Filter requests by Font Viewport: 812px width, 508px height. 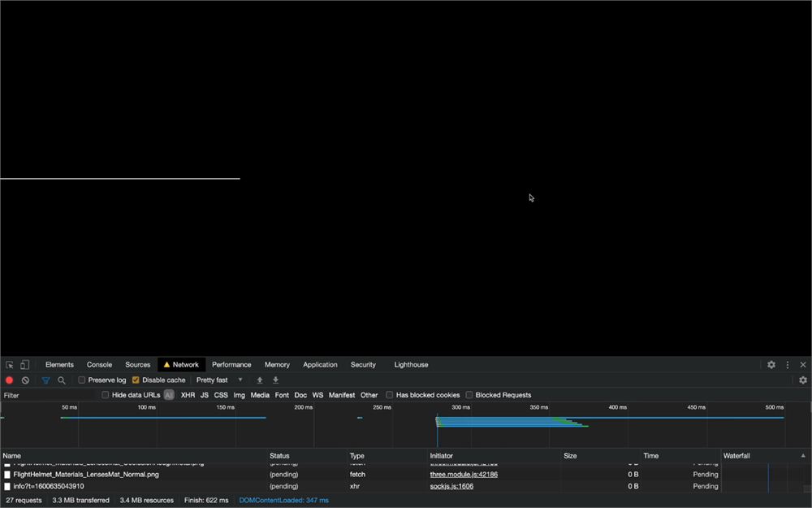[x=283, y=395]
